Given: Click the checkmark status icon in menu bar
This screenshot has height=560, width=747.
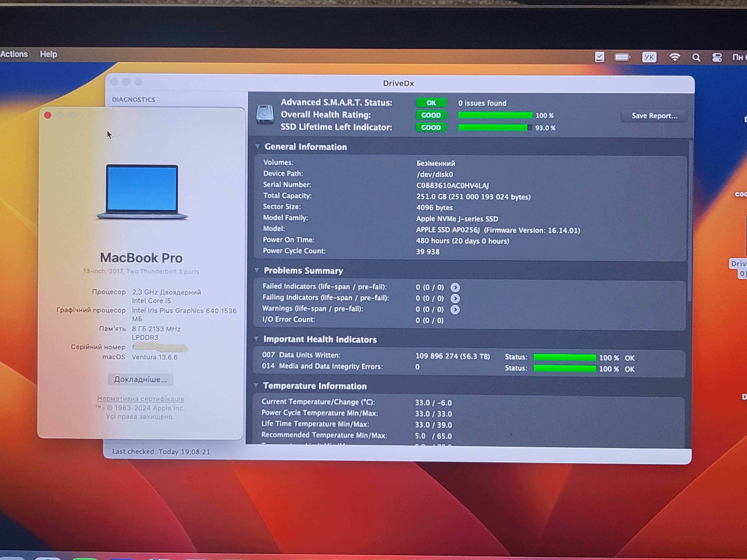Looking at the screenshot, I should 599,57.
